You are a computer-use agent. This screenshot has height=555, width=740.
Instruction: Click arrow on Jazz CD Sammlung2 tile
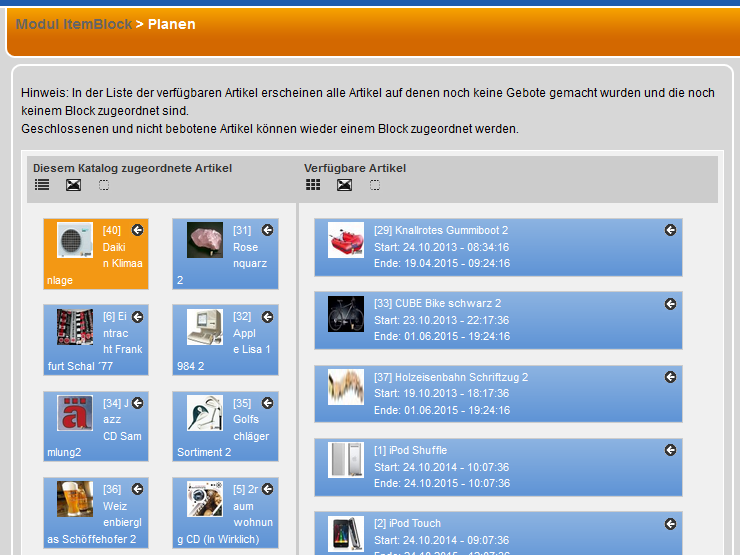pyautogui.click(x=137, y=403)
